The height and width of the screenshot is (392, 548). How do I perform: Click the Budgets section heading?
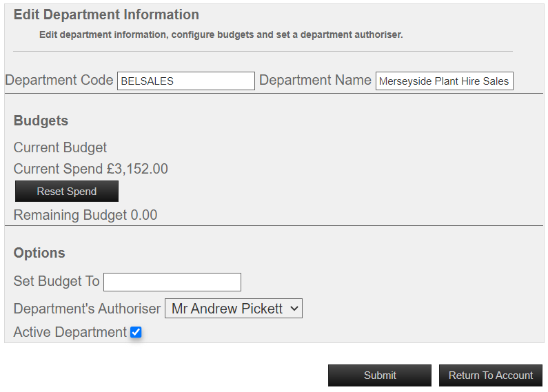coord(41,121)
